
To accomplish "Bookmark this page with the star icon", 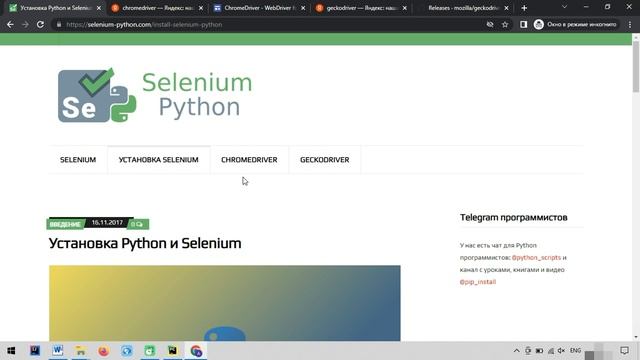I will pos(505,24).
